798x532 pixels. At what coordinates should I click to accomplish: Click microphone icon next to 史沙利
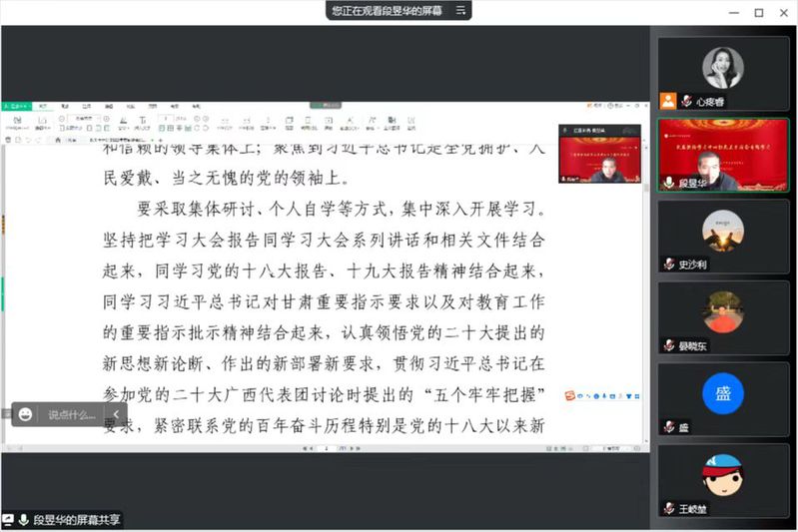coord(670,265)
